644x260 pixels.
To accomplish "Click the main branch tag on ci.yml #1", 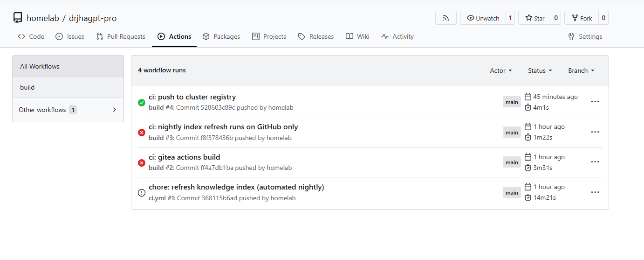I will coord(512,193).
